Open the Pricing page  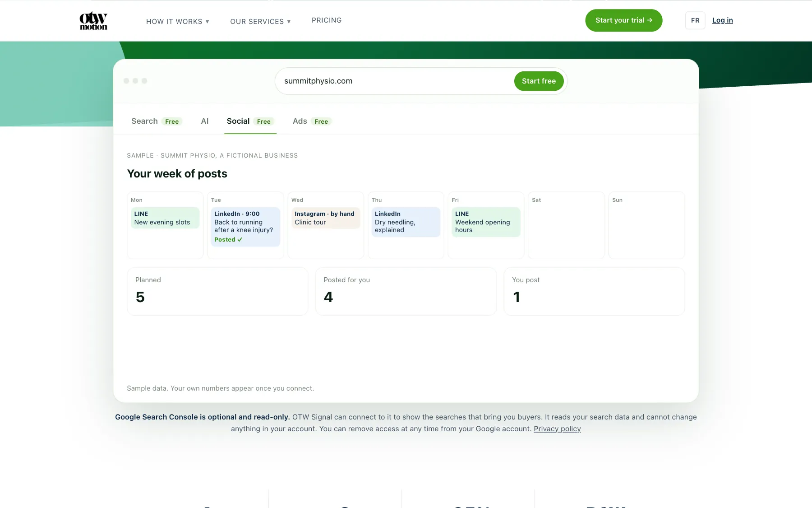coord(327,20)
